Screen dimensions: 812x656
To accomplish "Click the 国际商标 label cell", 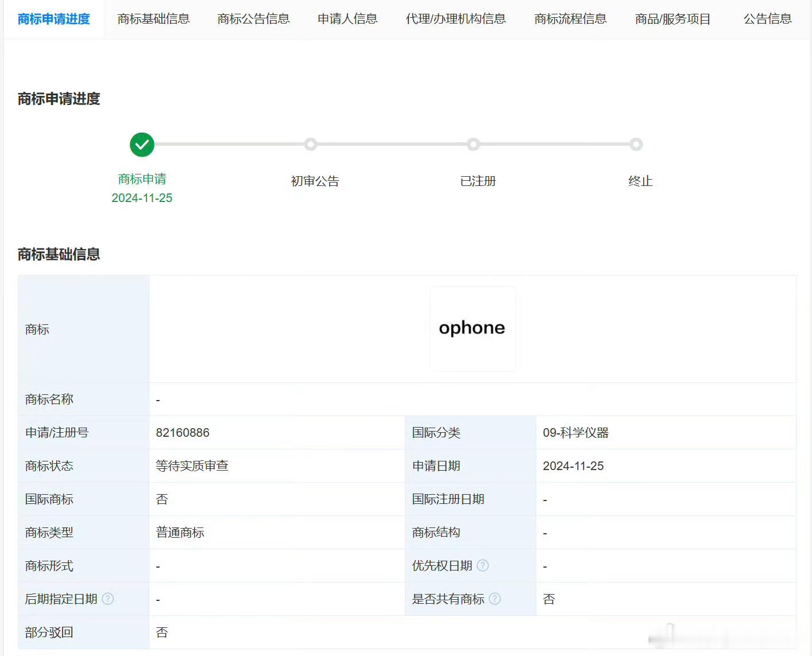I will point(83,499).
